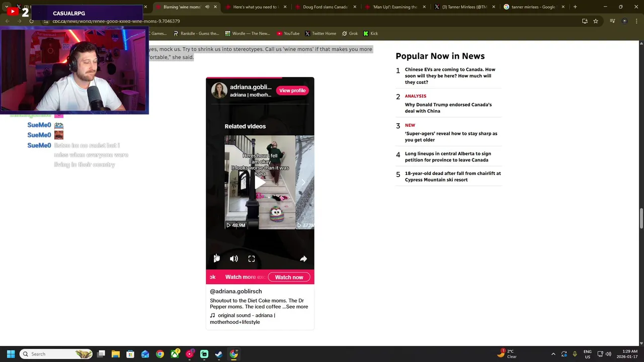The width and height of the screenshot is (644, 362).
Task: Mute the audio-playing tab via speaker icon
Action: pyautogui.click(x=207, y=7)
